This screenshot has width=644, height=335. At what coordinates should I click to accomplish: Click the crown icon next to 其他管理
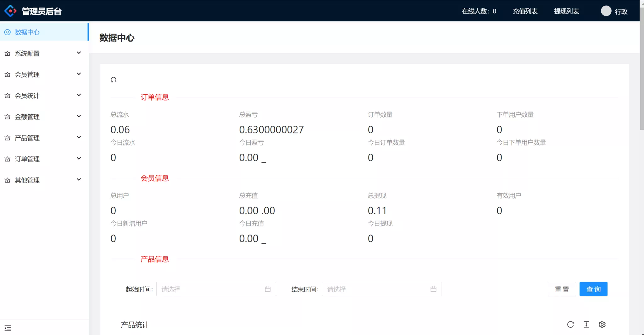[8, 180]
